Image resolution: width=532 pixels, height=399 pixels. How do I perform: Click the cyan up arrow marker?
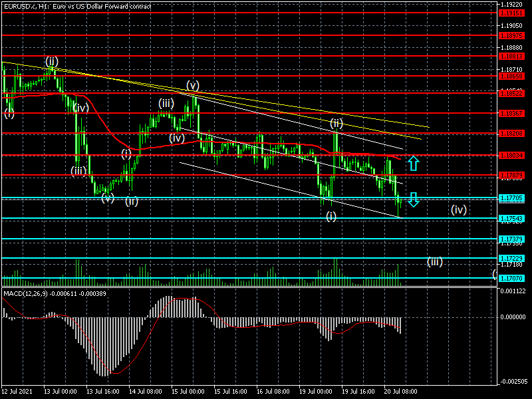(413, 162)
